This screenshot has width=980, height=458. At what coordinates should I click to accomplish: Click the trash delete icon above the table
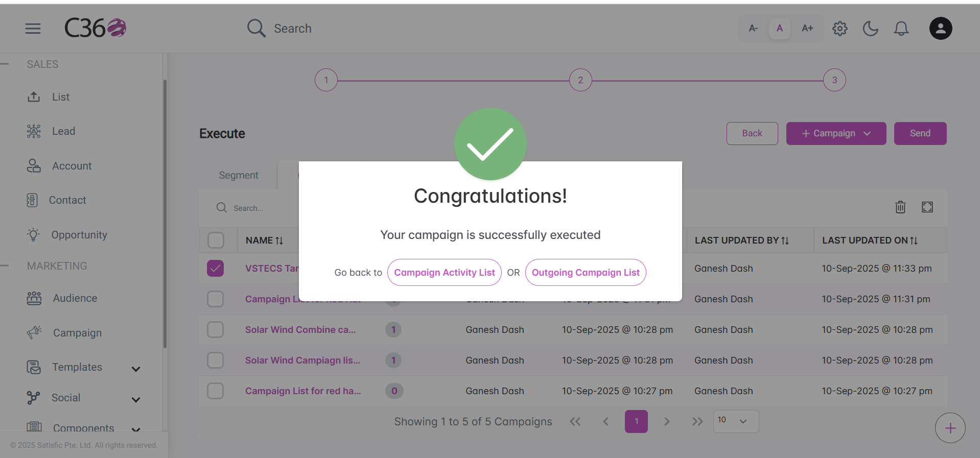(x=900, y=207)
